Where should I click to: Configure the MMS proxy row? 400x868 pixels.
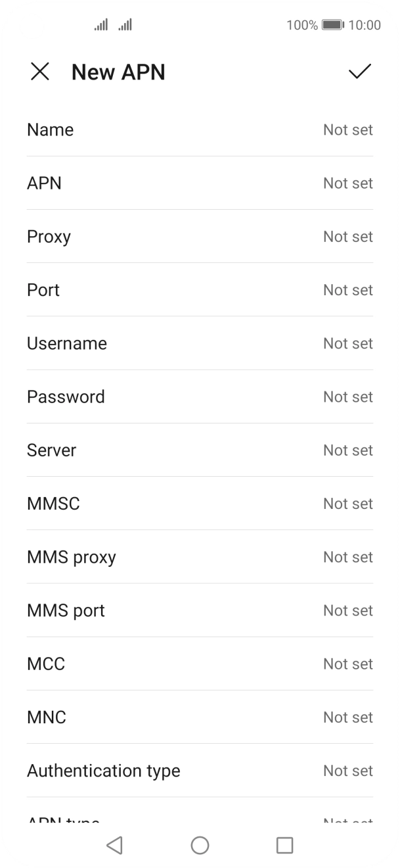(x=200, y=557)
